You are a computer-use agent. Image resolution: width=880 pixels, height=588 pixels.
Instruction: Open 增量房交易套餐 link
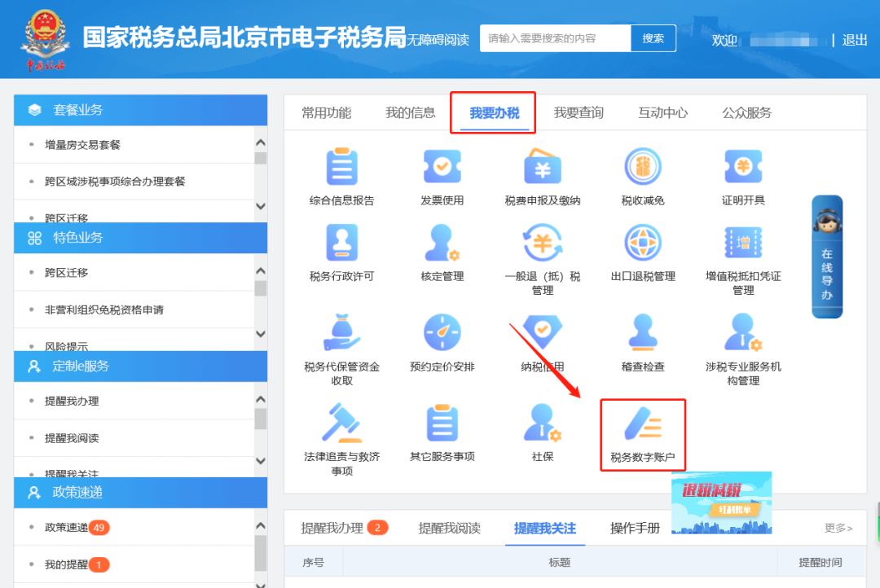point(82,145)
